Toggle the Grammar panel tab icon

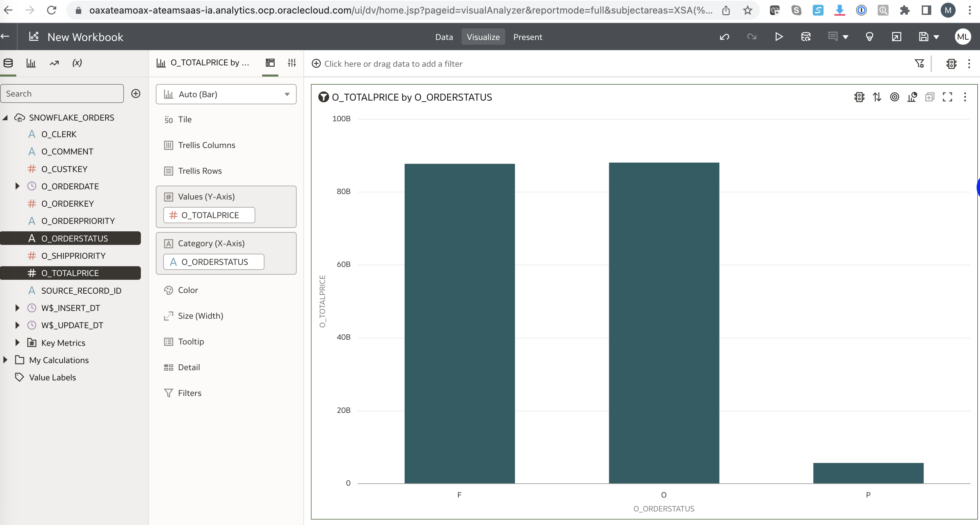click(x=270, y=63)
